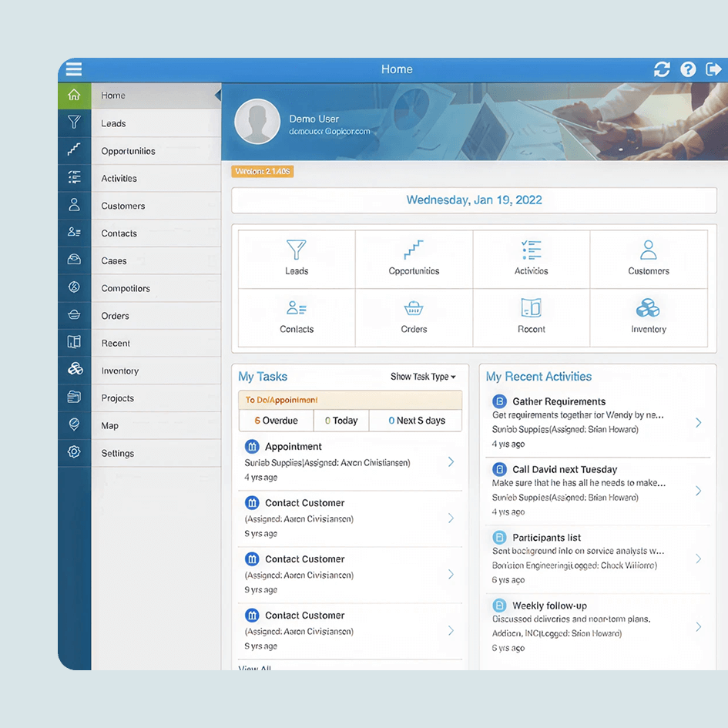The height and width of the screenshot is (728, 728).
Task: Filter tasks by 6 Overdue
Action: tap(276, 421)
